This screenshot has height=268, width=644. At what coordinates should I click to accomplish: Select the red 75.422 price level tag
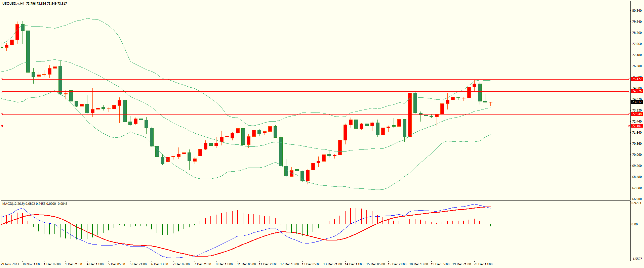pos(637,79)
